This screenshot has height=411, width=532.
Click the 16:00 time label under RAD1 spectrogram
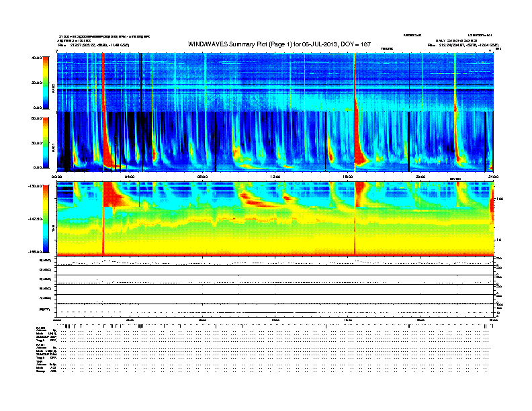pos(348,177)
